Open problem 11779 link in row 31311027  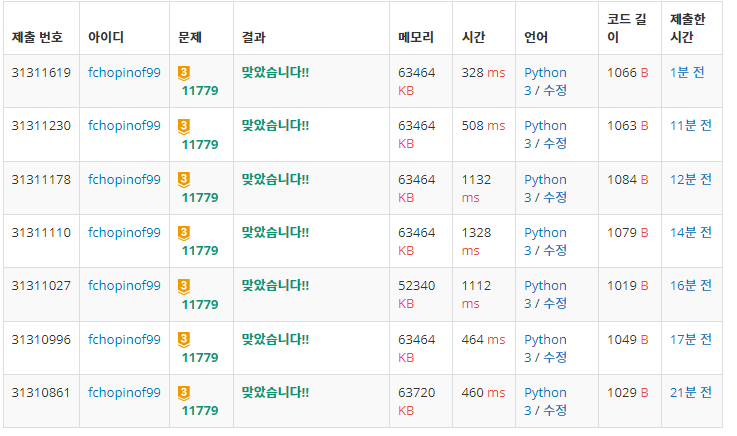click(x=200, y=304)
